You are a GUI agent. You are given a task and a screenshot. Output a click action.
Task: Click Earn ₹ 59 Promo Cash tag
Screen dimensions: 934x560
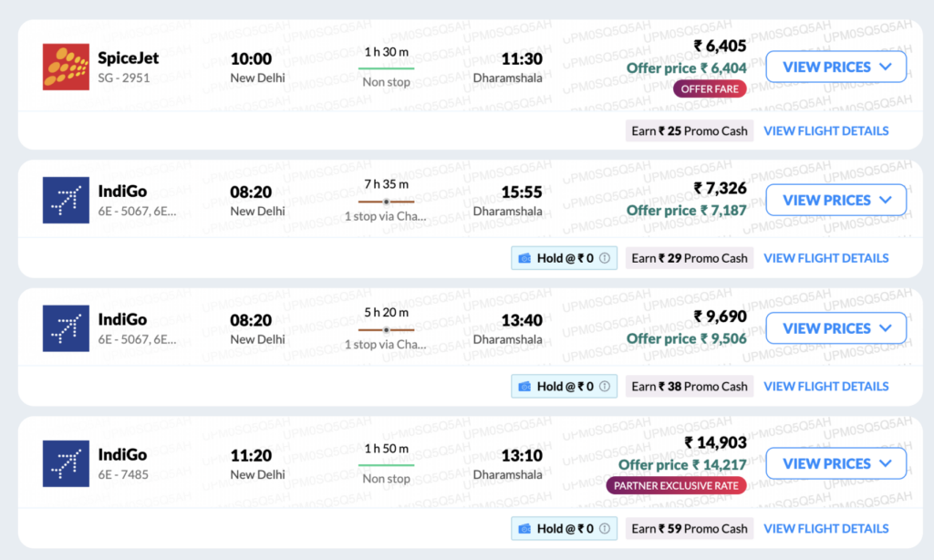(690, 528)
